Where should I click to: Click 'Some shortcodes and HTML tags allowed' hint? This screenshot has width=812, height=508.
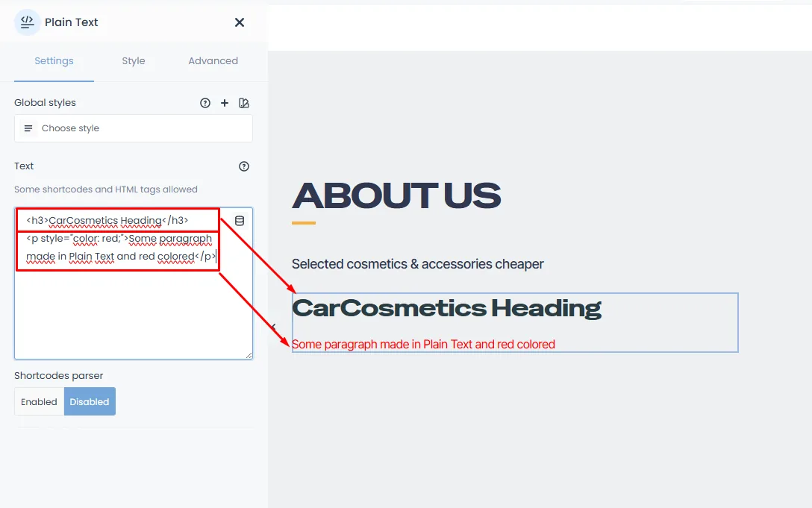[106, 189]
